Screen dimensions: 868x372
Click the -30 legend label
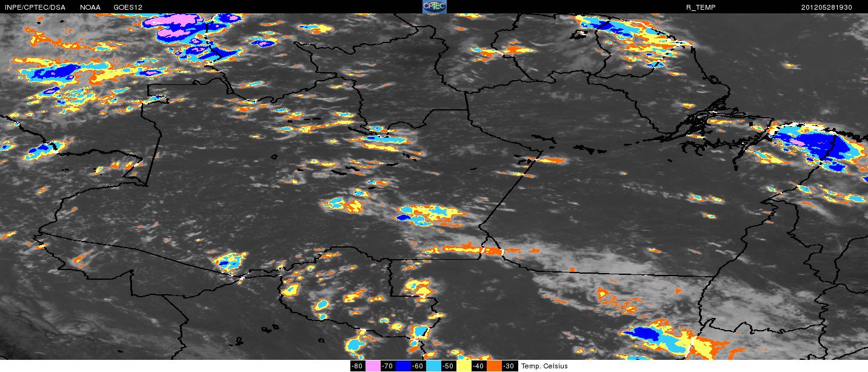(x=510, y=366)
